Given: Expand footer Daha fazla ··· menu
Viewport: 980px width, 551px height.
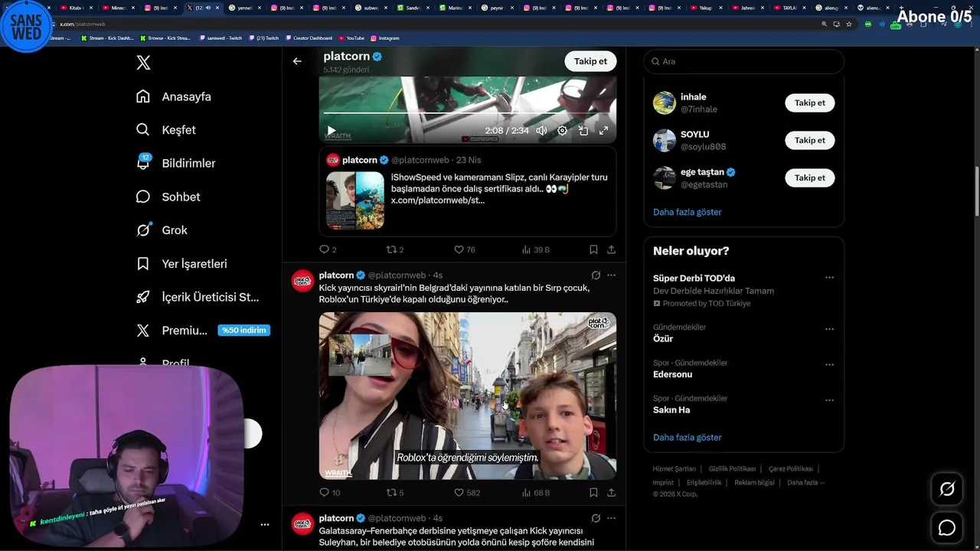Looking at the screenshot, I should tap(807, 483).
